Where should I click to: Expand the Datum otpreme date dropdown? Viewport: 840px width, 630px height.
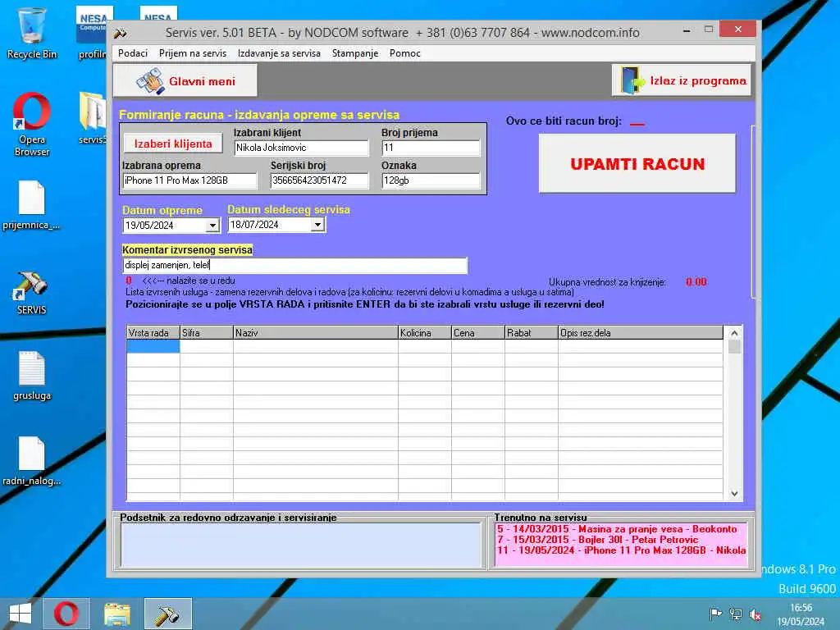[212, 226]
